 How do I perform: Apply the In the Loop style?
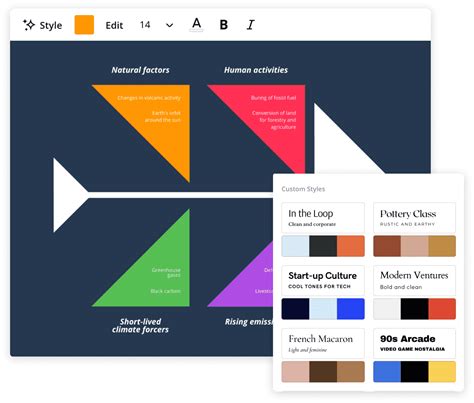click(x=323, y=218)
